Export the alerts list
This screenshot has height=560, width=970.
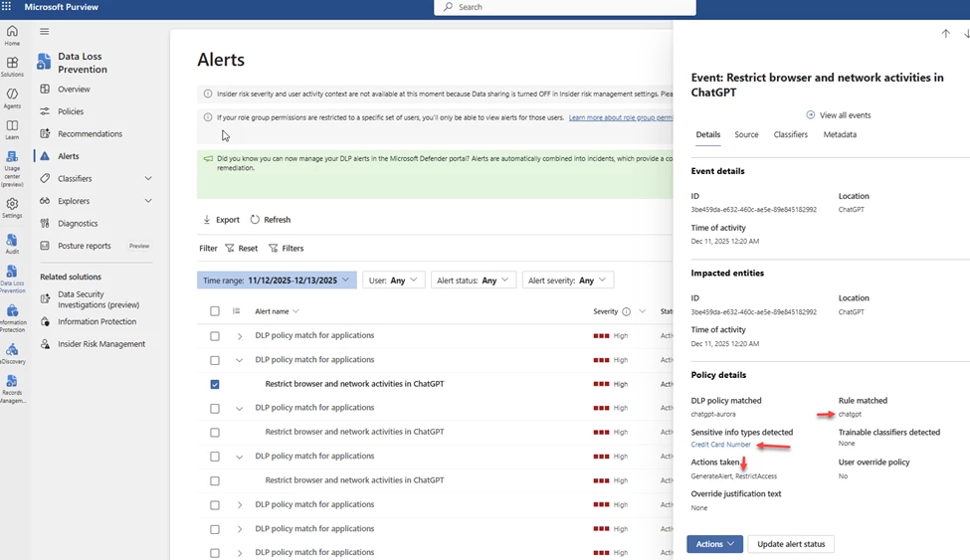[221, 220]
